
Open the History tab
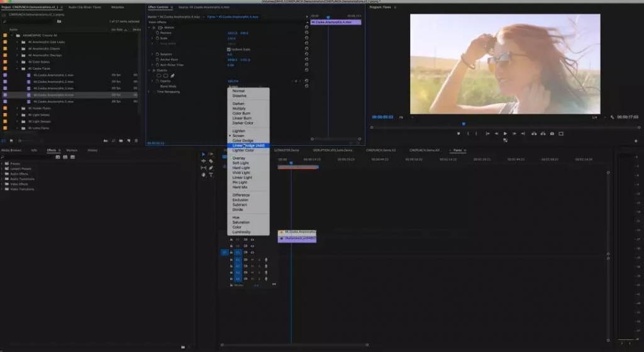[92, 150]
